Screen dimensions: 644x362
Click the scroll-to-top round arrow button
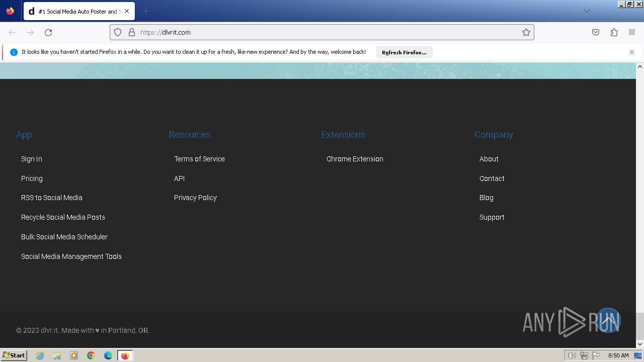coord(608,320)
